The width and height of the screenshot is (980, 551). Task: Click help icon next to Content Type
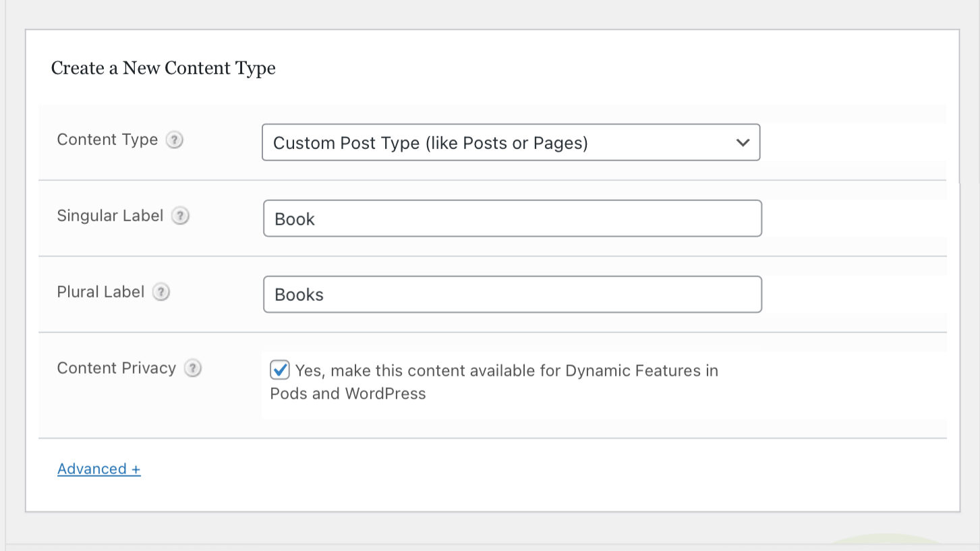tap(175, 140)
